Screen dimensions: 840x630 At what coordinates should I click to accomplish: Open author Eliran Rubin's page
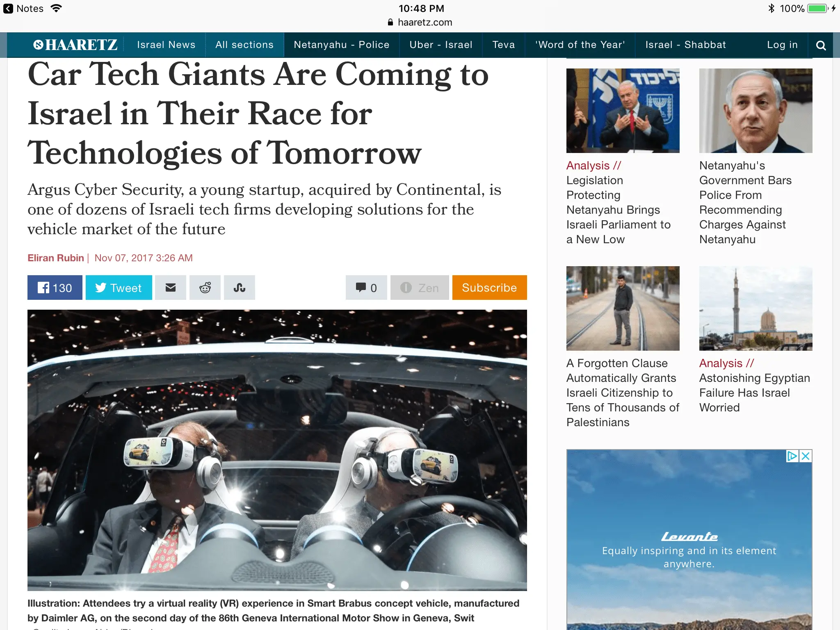[x=55, y=258]
